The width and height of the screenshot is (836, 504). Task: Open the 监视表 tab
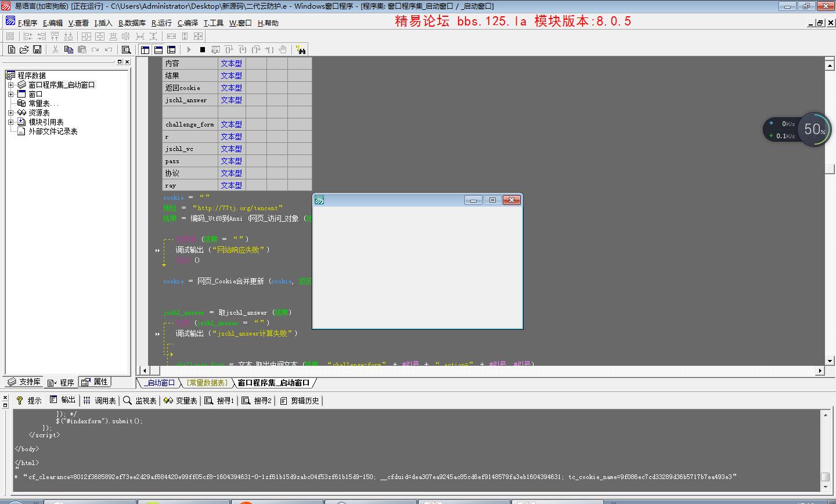pyautogui.click(x=139, y=400)
